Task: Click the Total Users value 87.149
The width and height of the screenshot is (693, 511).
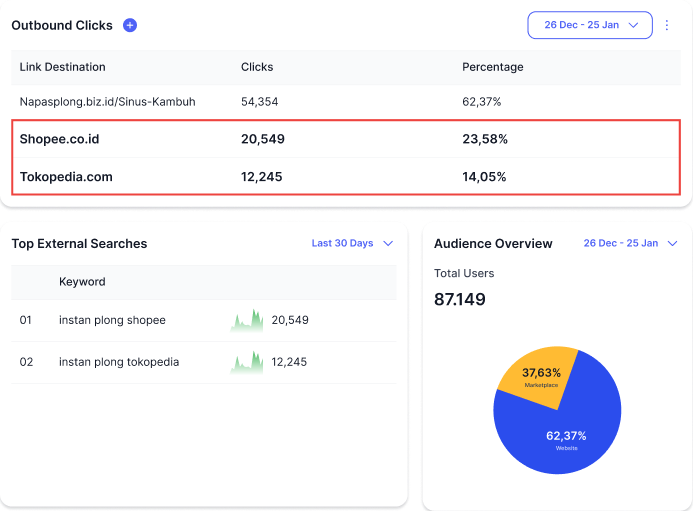Action: (460, 299)
